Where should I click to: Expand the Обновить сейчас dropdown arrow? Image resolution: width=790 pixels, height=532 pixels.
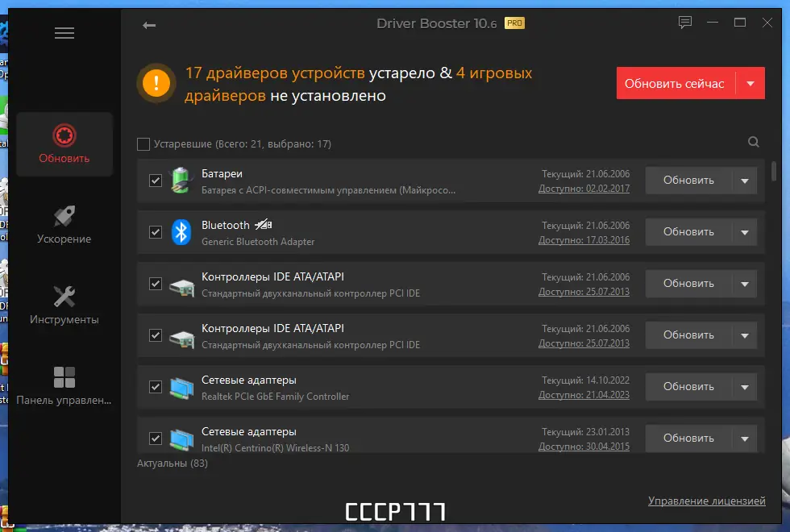750,84
